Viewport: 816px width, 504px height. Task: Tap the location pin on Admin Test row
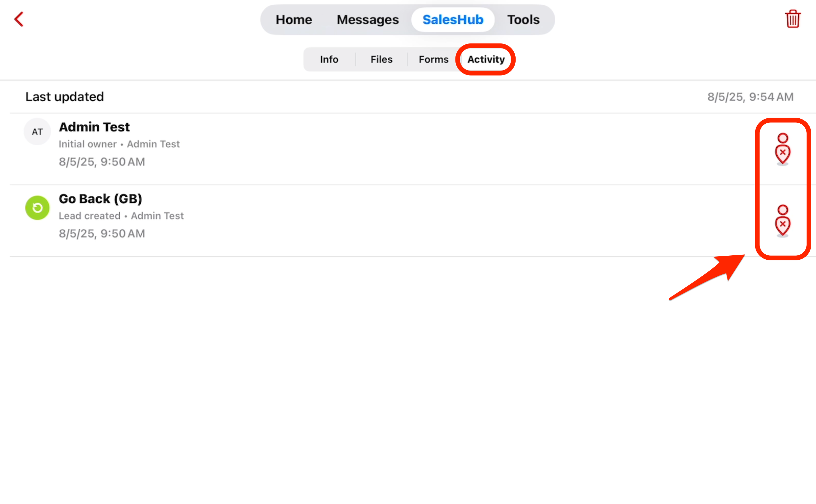coord(783,149)
